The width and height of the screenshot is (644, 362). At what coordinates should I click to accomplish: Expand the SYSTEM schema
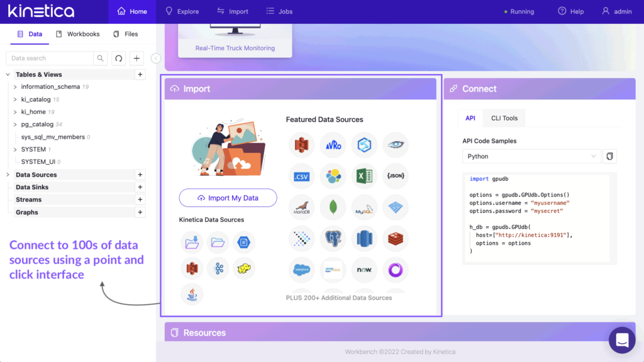15,150
